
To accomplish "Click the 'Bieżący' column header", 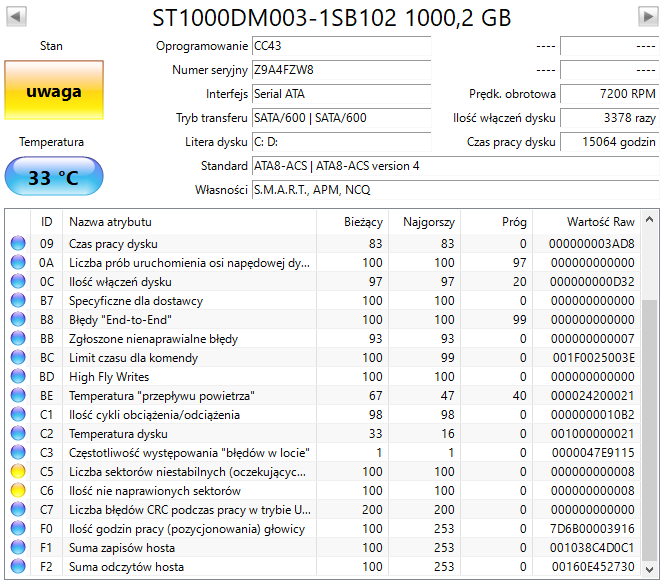I will (352, 222).
